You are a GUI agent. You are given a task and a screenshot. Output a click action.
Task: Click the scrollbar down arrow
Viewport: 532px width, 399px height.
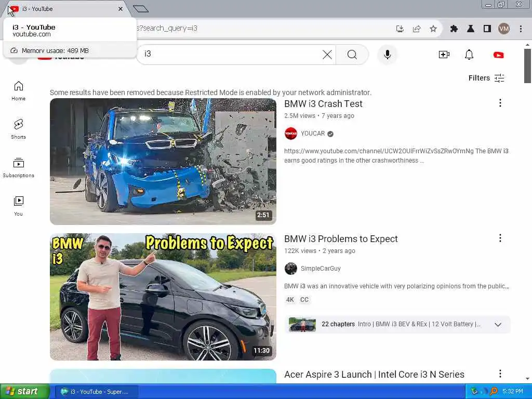click(x=527, y=379)
